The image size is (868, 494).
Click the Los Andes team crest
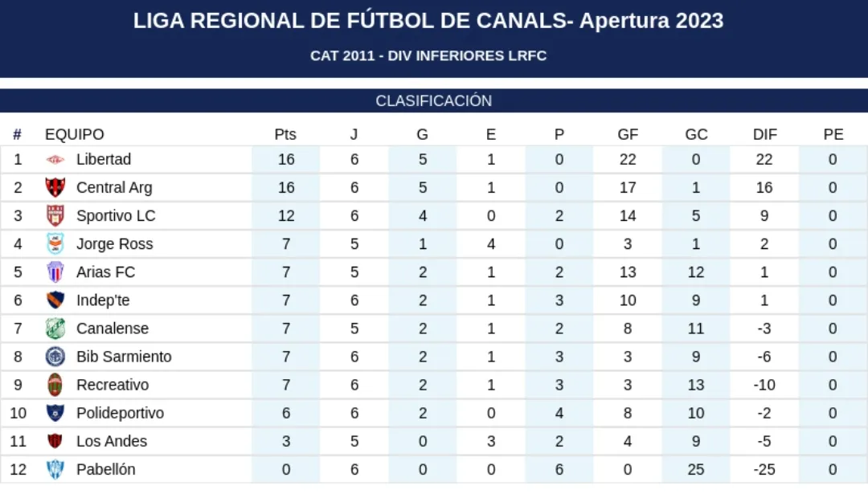[x=55, y=441]
